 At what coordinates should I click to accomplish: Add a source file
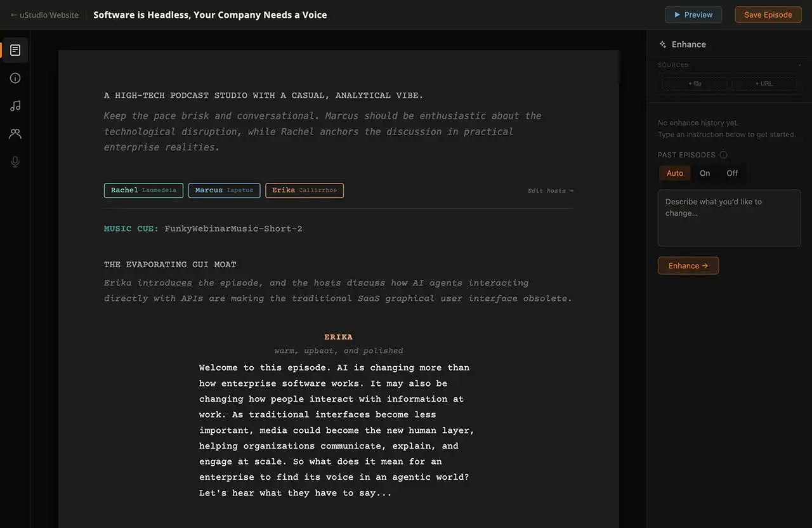[695, 84]
